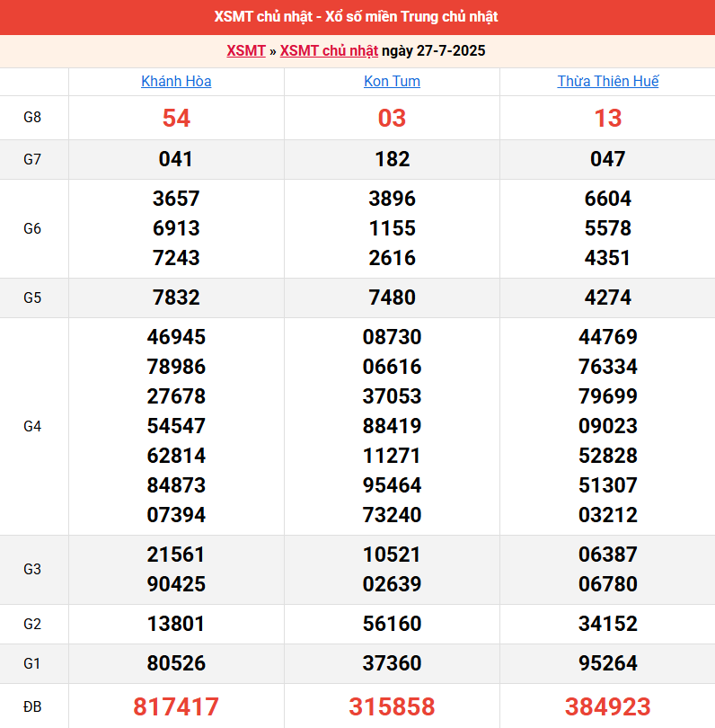
Task: Select G3 number 06780
Action: [608, 584]
